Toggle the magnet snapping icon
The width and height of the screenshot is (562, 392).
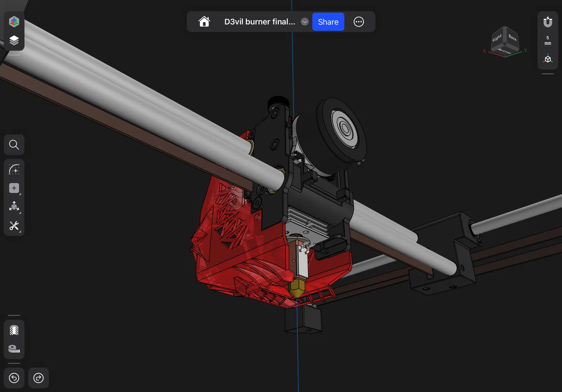548,22
